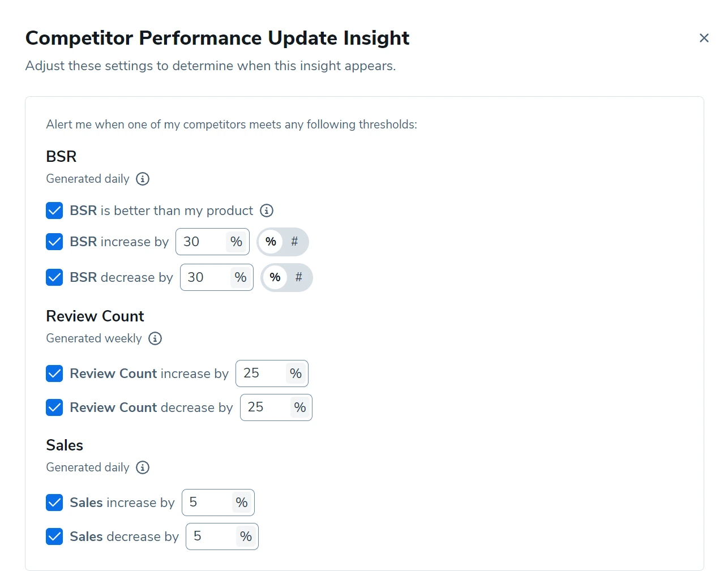Switch BSR decrease unit to # mode
Image resolution: width=728 pixels, height=571 pixels.
pyautogui.click(x=299, y=277)
